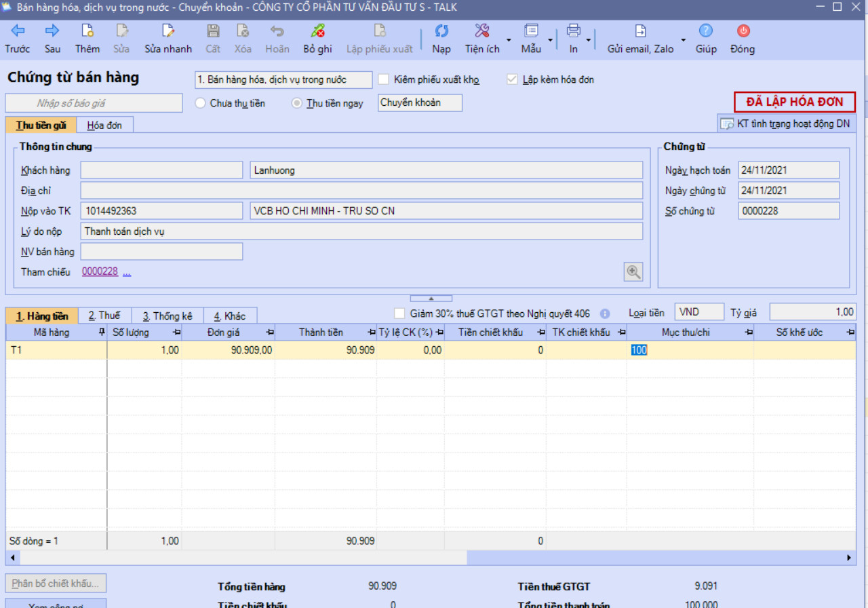Click the Xóa delete icon
The width and height of the screenshot is (868, 608).
point(243,31)
